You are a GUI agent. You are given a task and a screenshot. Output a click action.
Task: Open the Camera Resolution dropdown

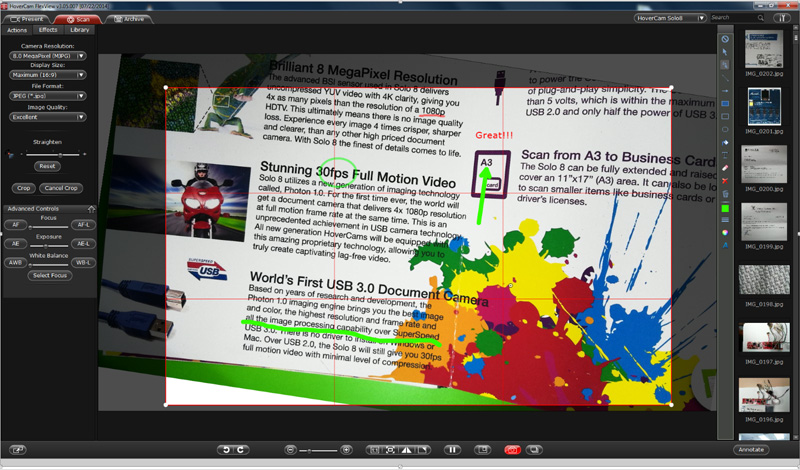(47, 56)
